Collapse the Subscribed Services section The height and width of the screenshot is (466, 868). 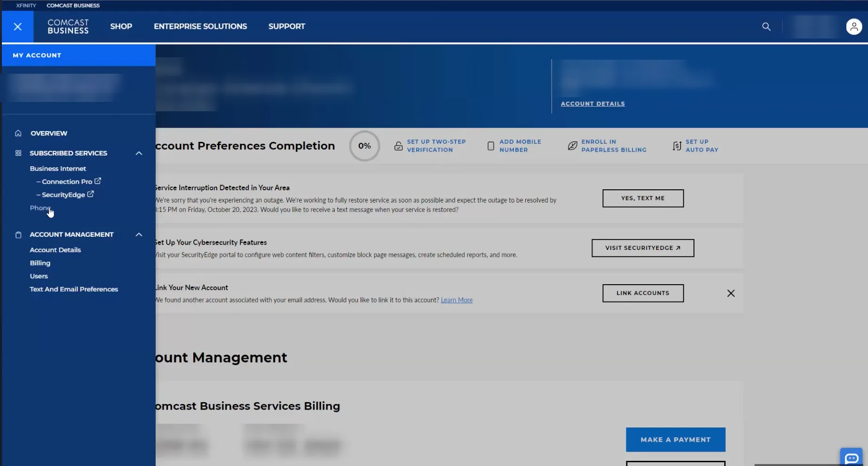139,153
